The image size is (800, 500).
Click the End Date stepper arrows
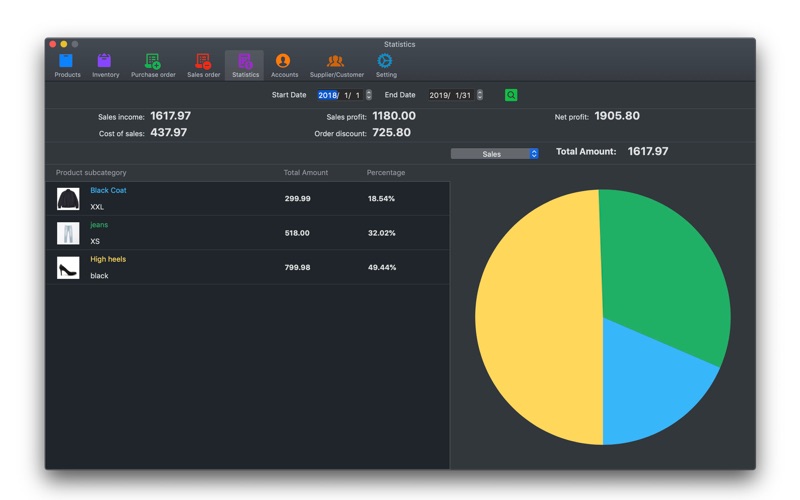[x=480, y=95]
